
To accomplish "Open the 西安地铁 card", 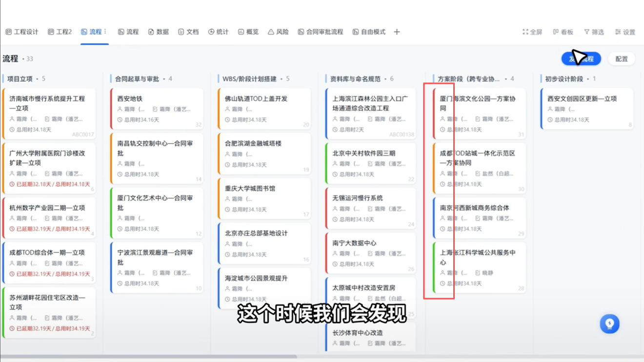I will (x=157, y=108).
